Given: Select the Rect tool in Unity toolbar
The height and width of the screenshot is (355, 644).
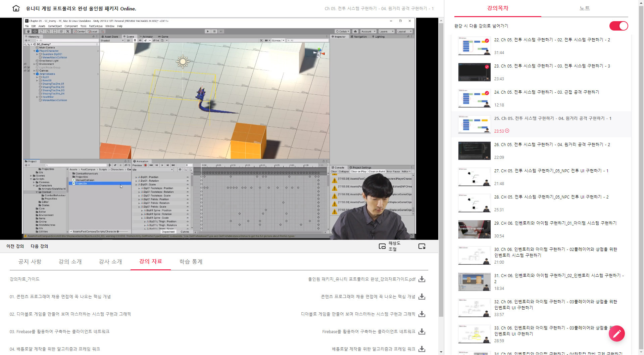Looking at the screenshot, I should click(x=54, y=31).
